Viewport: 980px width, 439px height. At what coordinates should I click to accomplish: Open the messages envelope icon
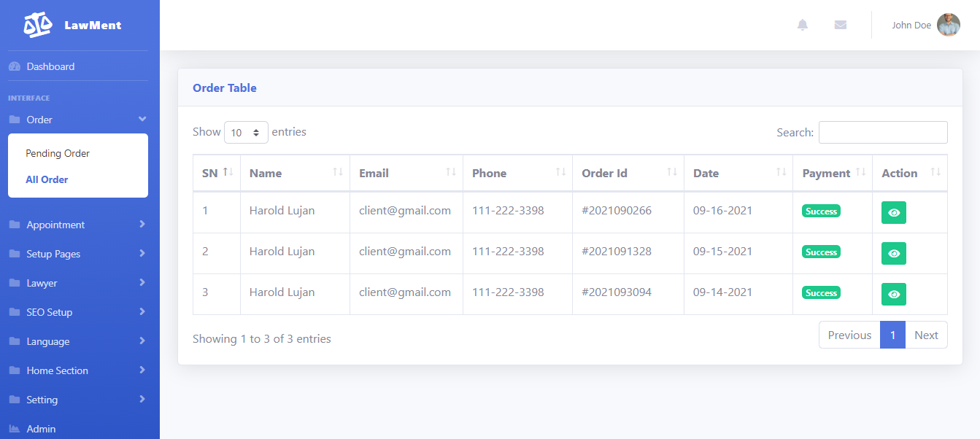coord(841,25)
